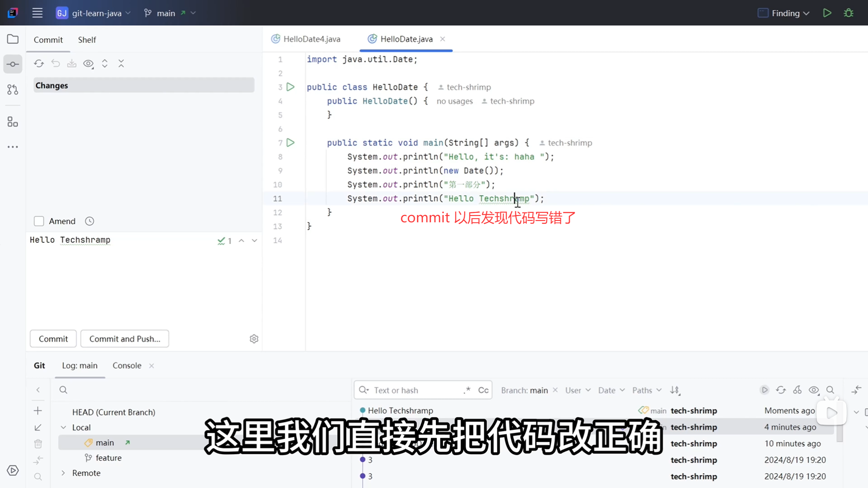Open the Structure tool window icon
This screenshot has height=488, width=868.
click(x=13, y=122)
